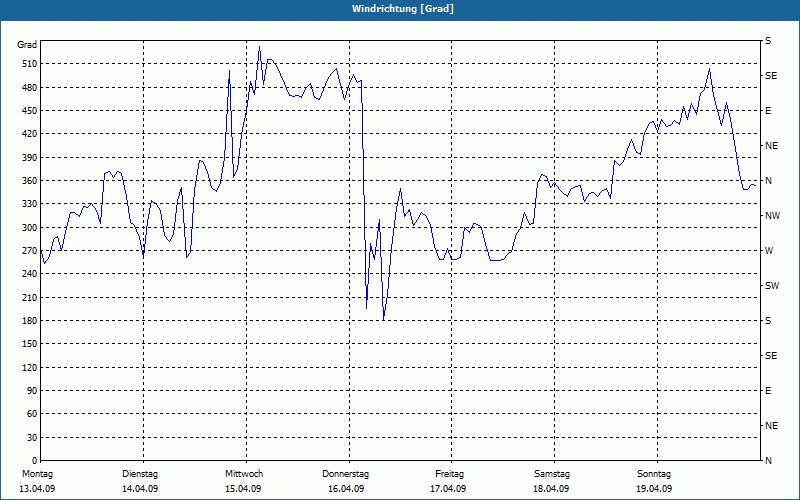The image size is (800, 500).
Task: Click the 0 degree axis label
Action: tap(35, 461)
